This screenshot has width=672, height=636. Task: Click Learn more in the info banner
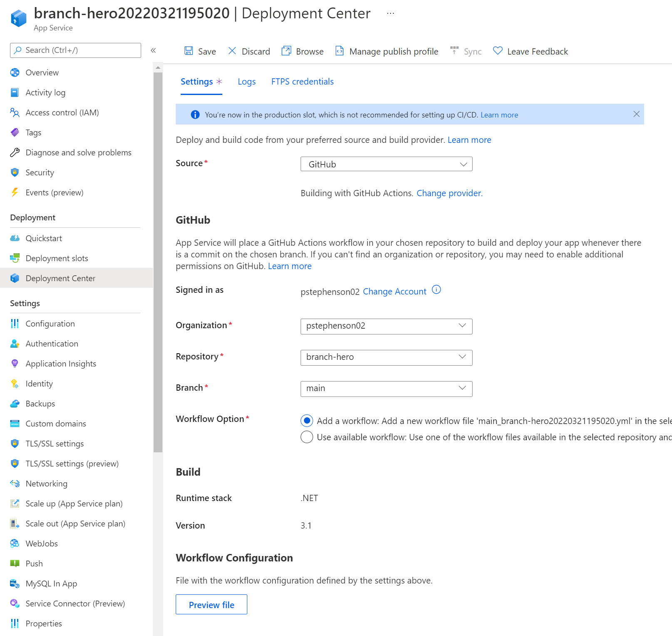point(499,115)
